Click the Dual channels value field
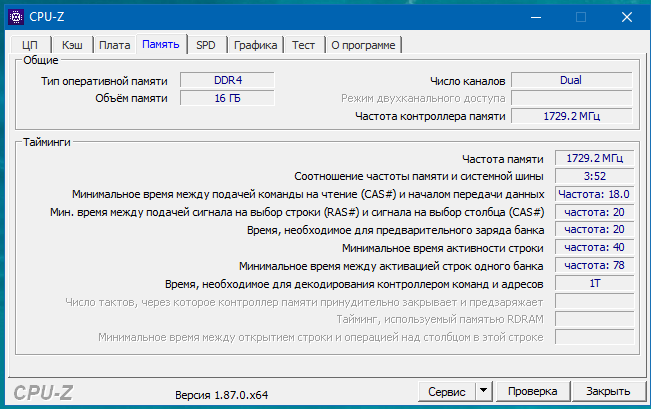Image resolution: width=651 pixels, height=409 pixels. click(571, 80)
